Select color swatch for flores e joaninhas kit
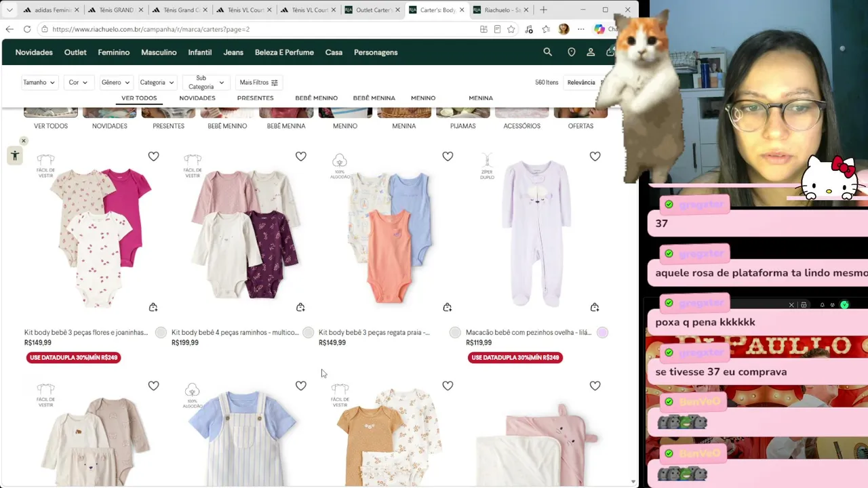 (161, 332)
